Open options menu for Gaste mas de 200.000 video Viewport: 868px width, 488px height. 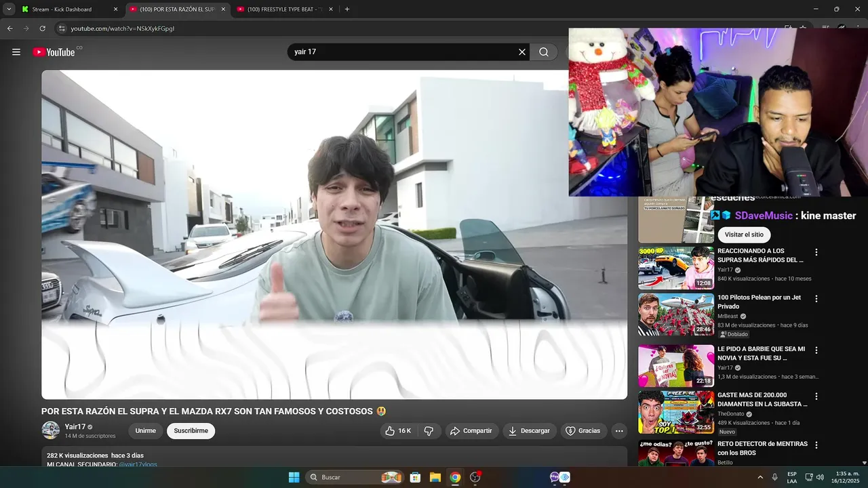pos(816,396)
